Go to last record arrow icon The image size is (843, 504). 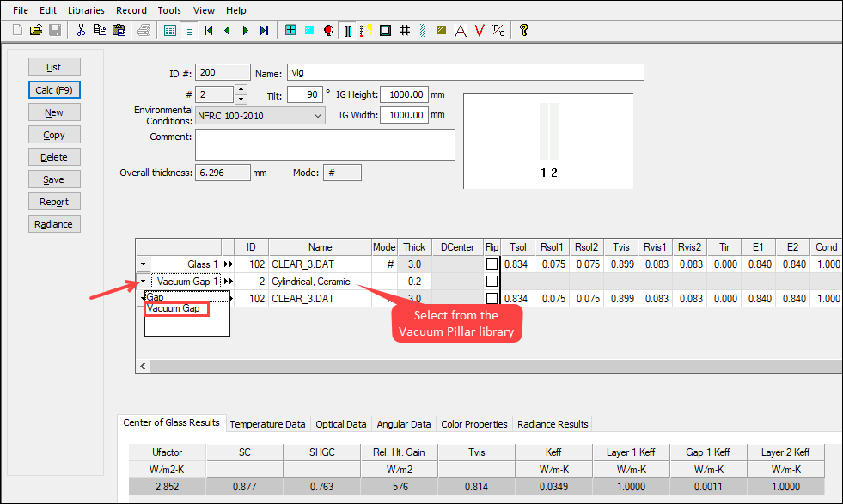(264, 30)
